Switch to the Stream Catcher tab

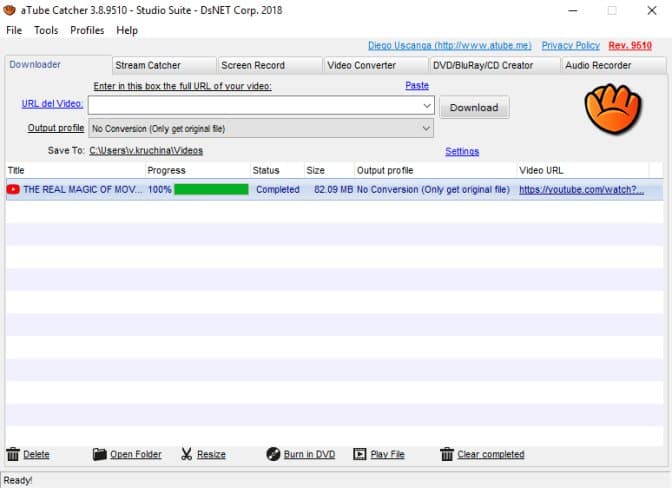(148, 65)
